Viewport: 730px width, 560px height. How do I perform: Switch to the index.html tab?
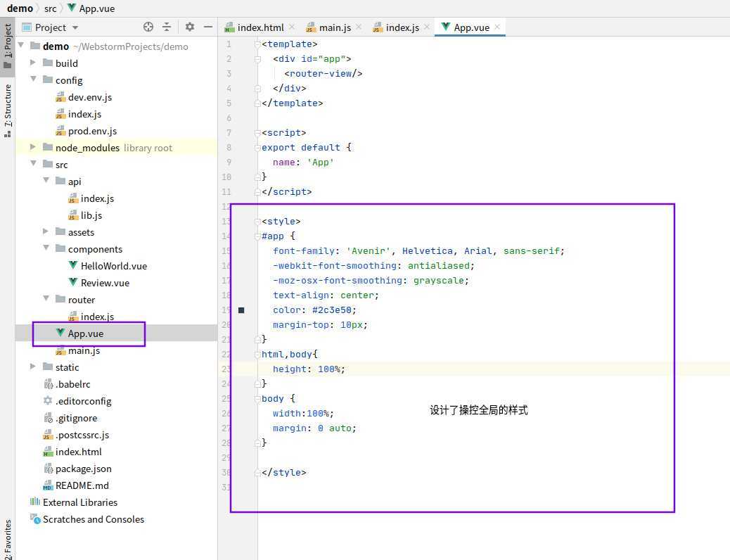coord(260,27)
